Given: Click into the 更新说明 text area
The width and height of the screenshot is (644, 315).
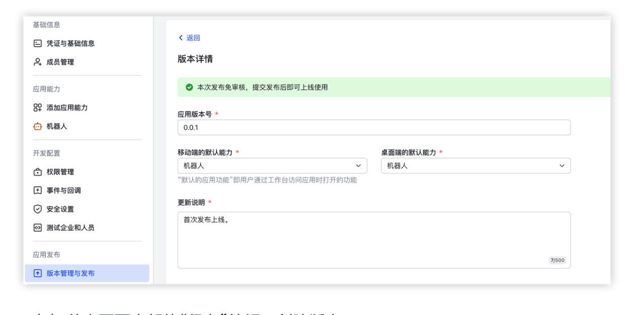Looking at the screenshot, I should tap(374, 240).
